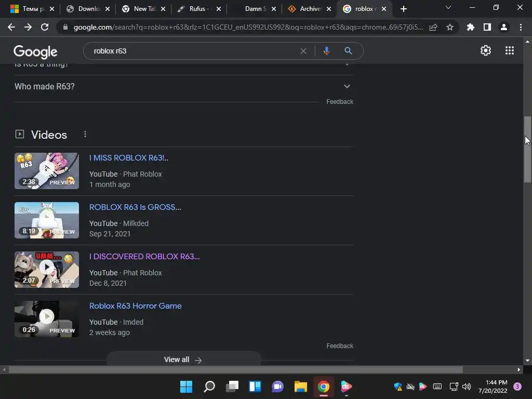Play the 2:07 video thumbnail preview

[47, 270]
